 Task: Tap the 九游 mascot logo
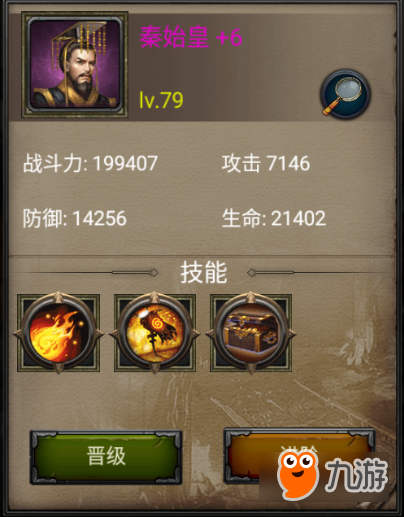(297, 475)
